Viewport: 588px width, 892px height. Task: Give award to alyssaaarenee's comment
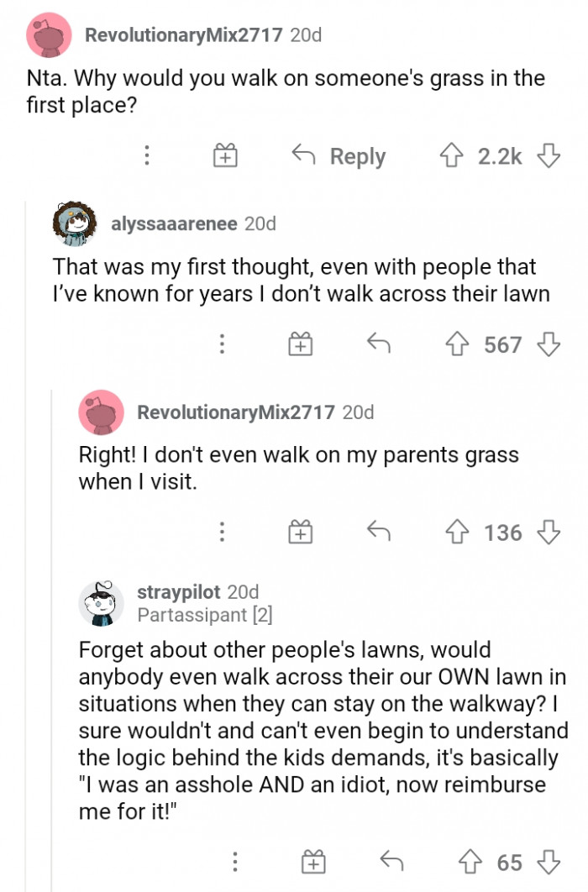[300, 344]
